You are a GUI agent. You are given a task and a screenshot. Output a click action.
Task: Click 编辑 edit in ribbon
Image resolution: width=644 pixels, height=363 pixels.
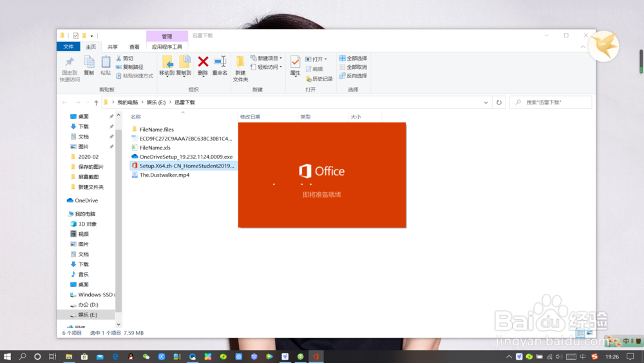pos(314,69)
